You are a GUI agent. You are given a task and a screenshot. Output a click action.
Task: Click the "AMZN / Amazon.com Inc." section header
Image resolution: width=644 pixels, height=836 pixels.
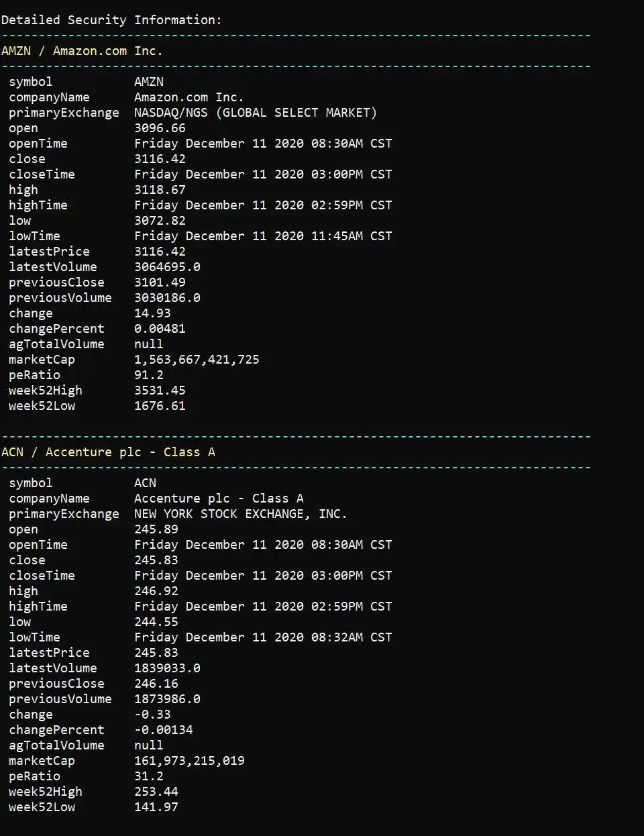pos(82,51)
